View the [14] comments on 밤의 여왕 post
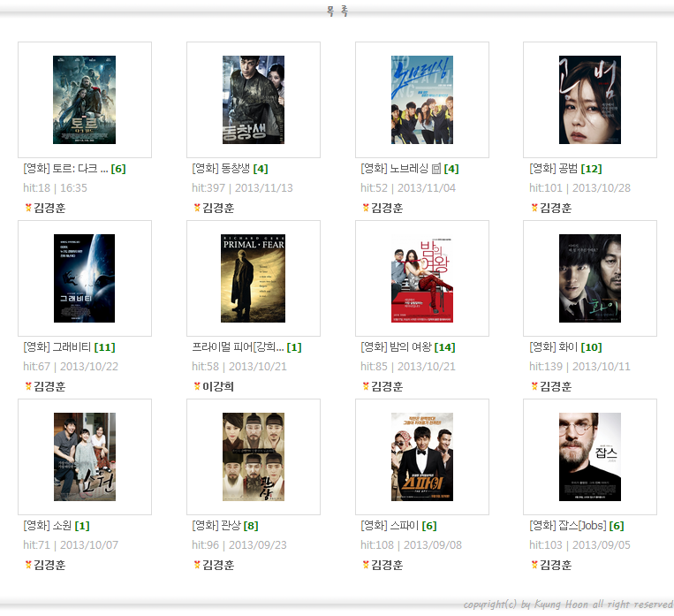674x616 pixels. coord(445,347)
